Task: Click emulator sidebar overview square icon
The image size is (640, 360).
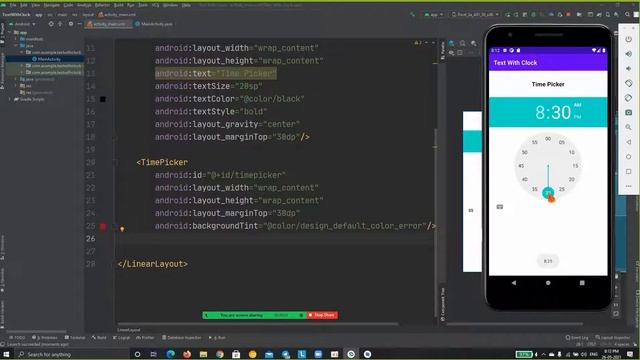Action: 629,171
